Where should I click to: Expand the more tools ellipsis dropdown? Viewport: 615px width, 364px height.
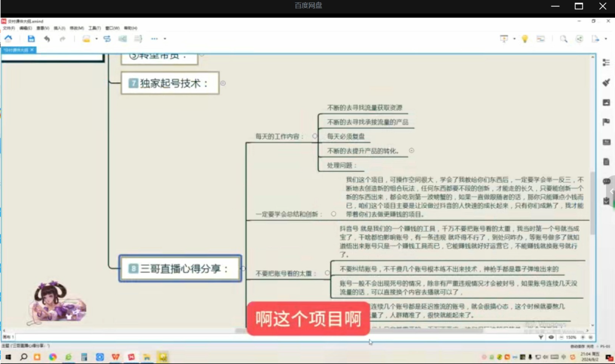154,38
